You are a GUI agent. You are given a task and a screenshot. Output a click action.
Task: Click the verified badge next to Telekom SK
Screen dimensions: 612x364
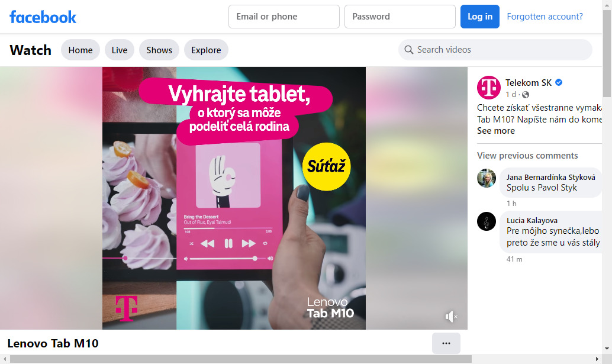[x=559, y=82]
